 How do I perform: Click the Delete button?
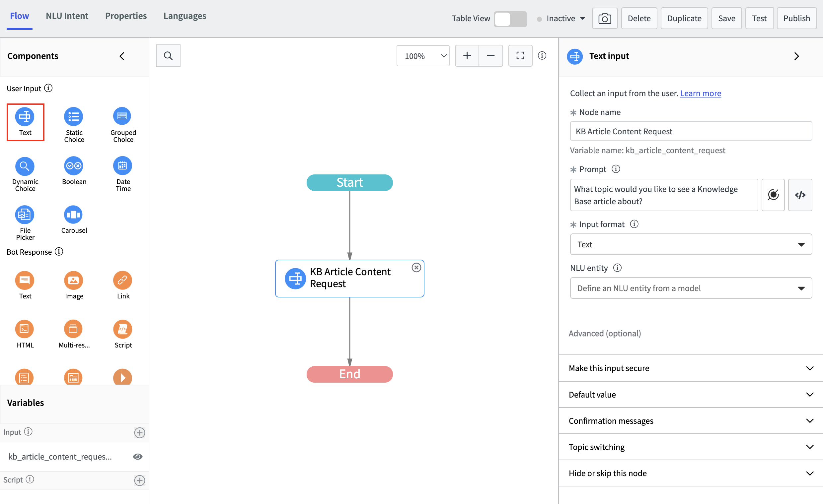pyautogui.click(x=639, y=18)
